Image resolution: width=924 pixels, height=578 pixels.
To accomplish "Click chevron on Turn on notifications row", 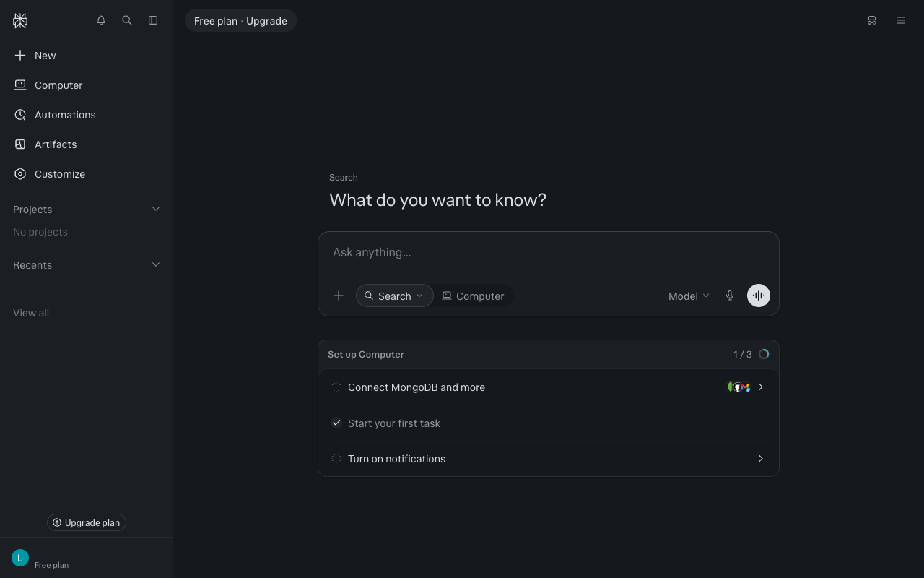I will click(x=761, y=459).
